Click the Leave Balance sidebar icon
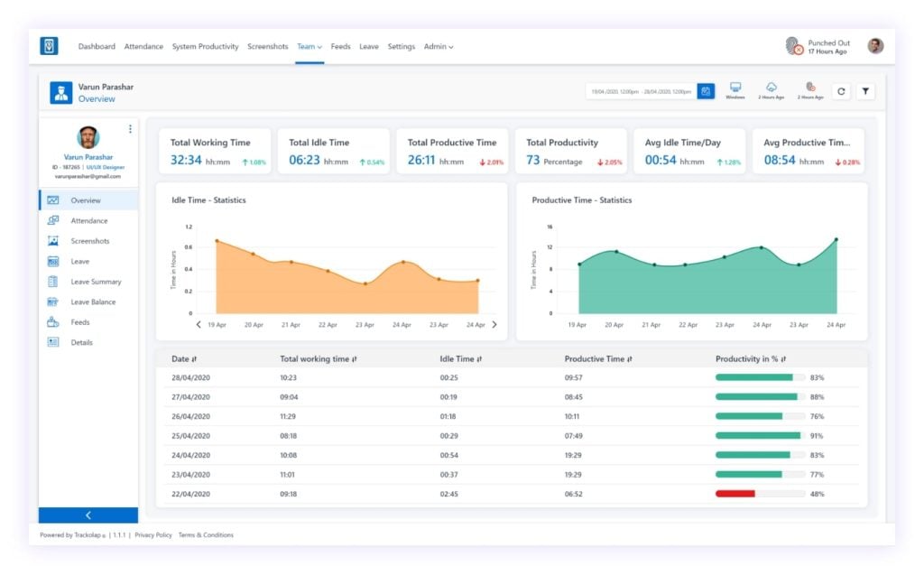Viewport: 924px width, 575px height. click(53, 302)
